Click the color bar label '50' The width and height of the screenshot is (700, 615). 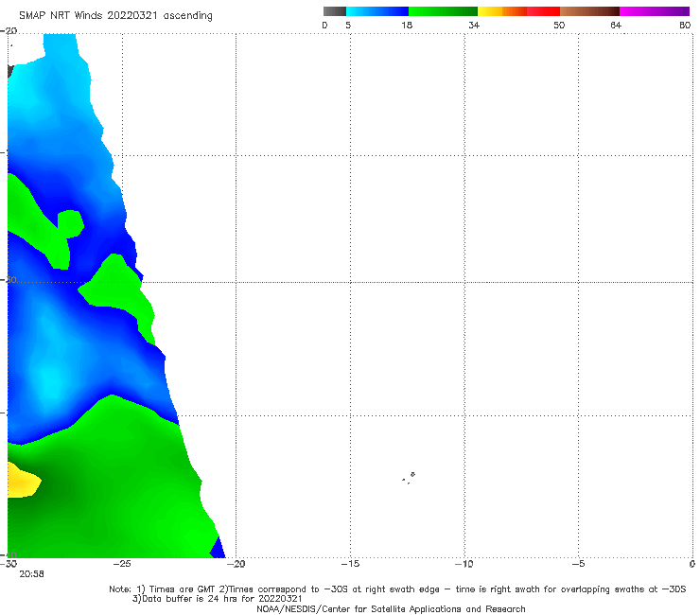pyautogui.click(x=559, y=25)
